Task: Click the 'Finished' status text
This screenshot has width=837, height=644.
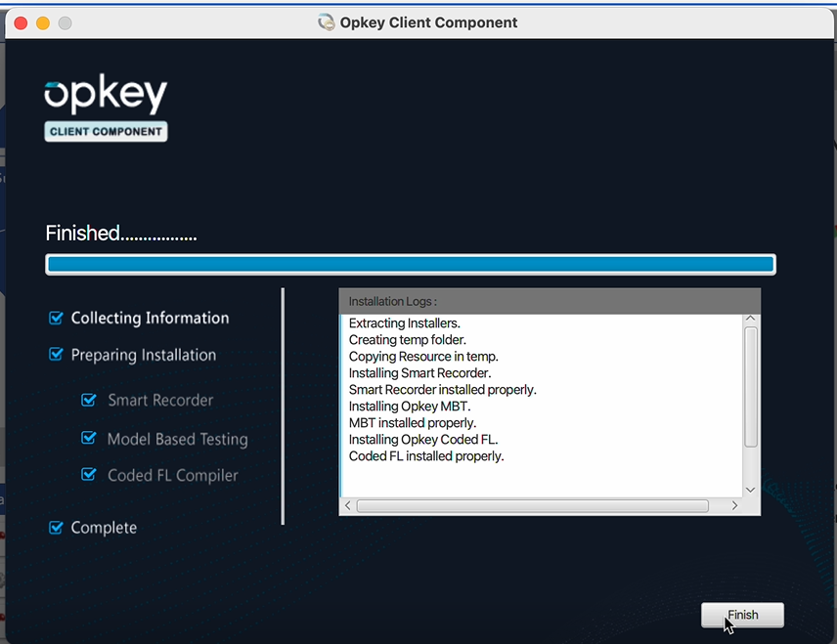Action: tap(121, 234)
